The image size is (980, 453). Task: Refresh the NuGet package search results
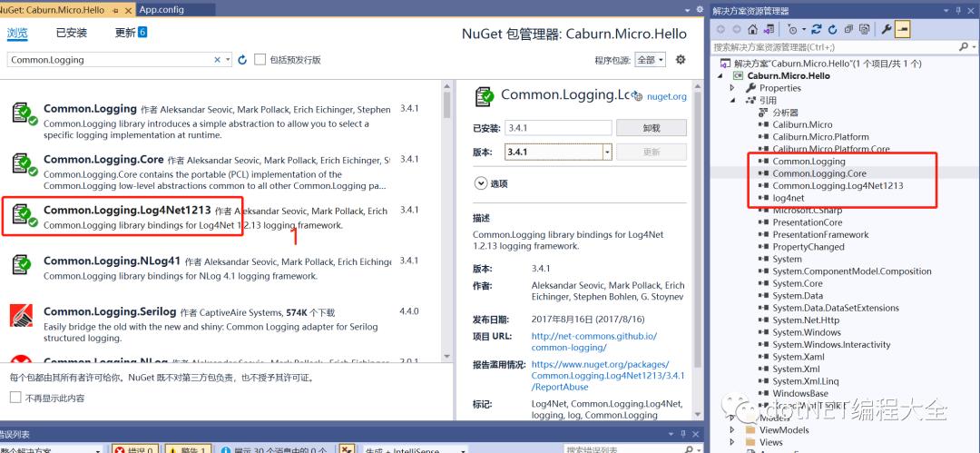(242, 59)
